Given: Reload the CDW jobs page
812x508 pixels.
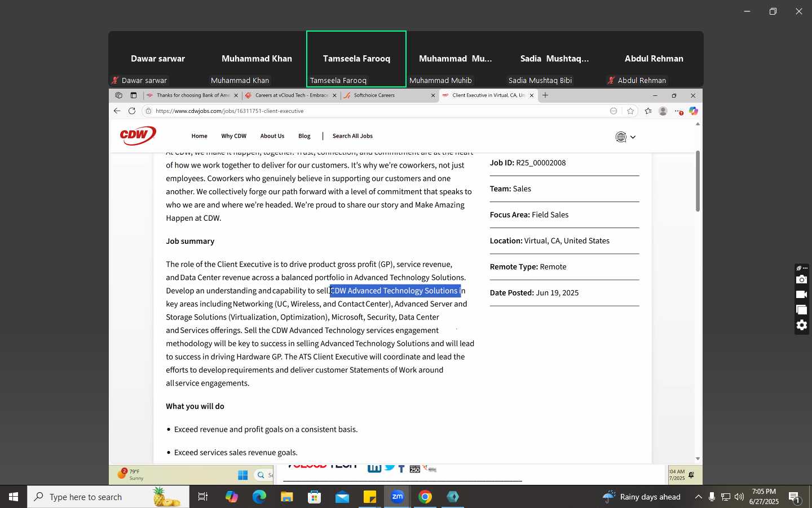Looking at the screenshot, I should click(132, 111).
